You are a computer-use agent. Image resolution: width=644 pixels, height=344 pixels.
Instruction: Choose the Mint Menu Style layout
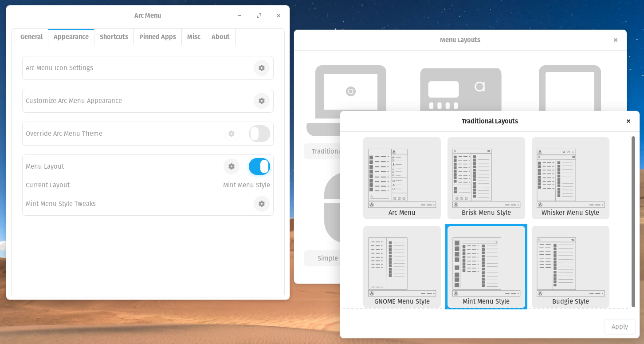(486, 267)
